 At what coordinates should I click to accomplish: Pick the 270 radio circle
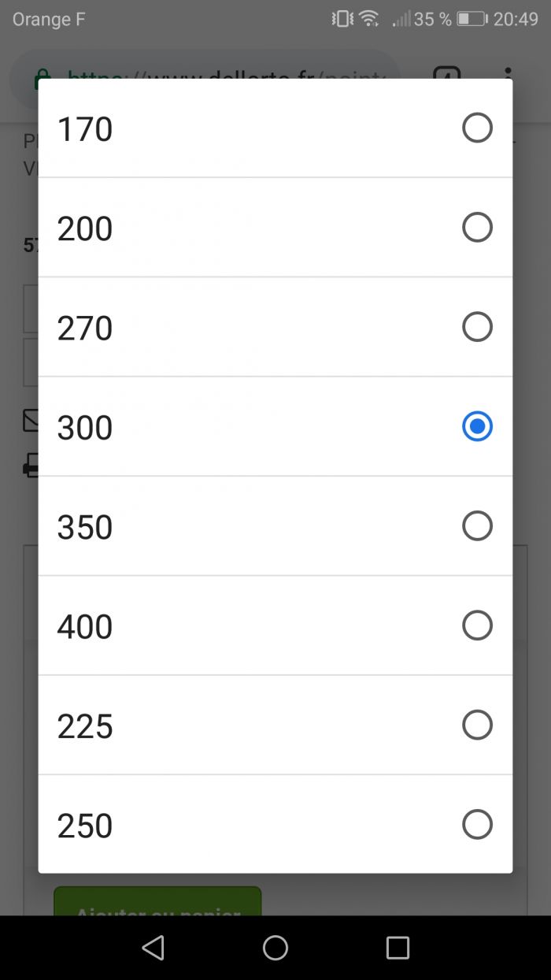coord(477,327)
